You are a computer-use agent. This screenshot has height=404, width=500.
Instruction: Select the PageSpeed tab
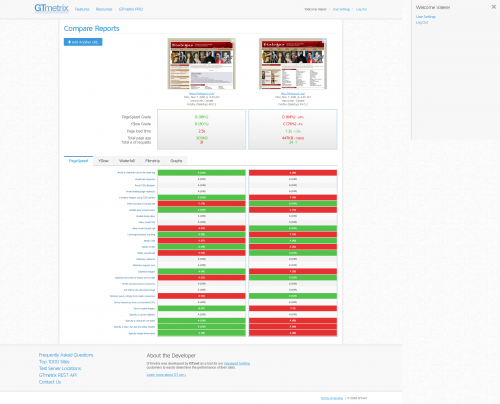tap(78, 161)
